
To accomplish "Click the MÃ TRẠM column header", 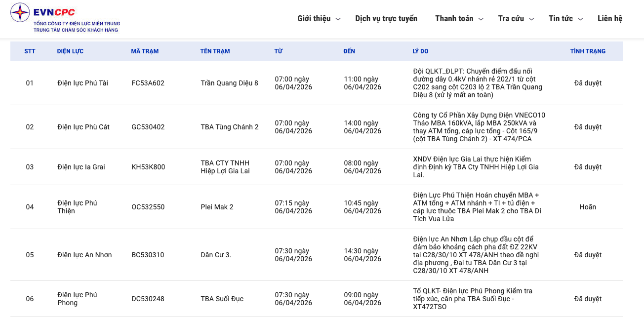I will 145,51.
